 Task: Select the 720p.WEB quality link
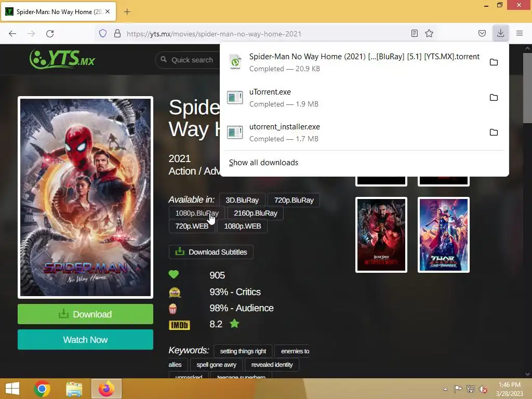(192, 226)
